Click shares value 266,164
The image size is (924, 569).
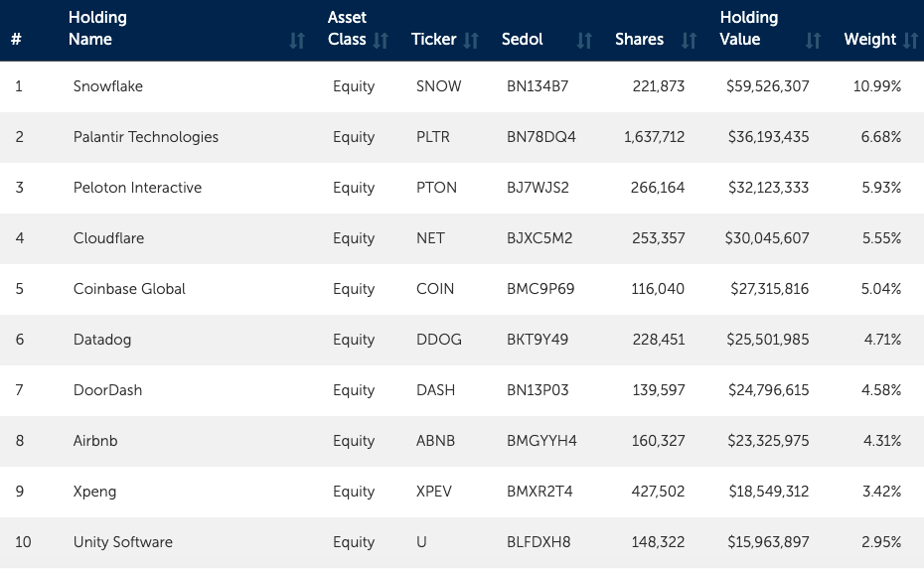click(x=658, y=188)
